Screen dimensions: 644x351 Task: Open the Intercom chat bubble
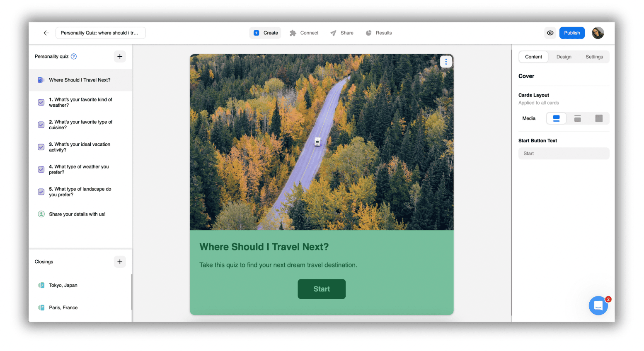598,305
